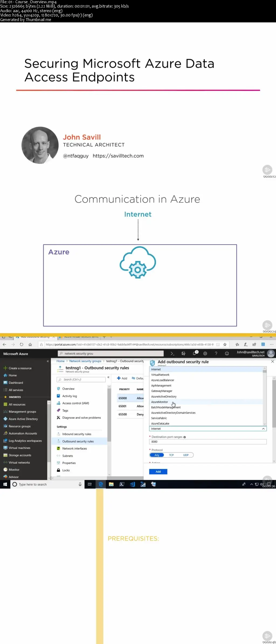Open All services in the sidebar
This screenshot has width=276, height=644.
(16, 390)
